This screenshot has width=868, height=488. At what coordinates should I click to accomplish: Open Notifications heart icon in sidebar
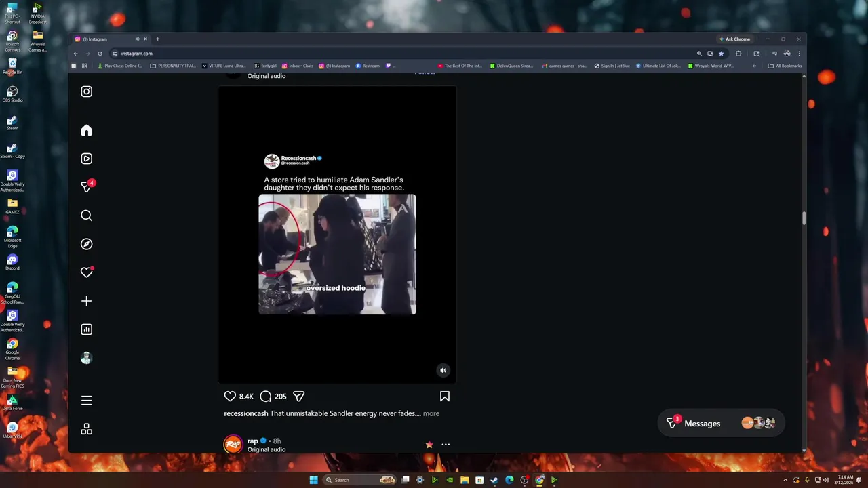coord(86,272)
